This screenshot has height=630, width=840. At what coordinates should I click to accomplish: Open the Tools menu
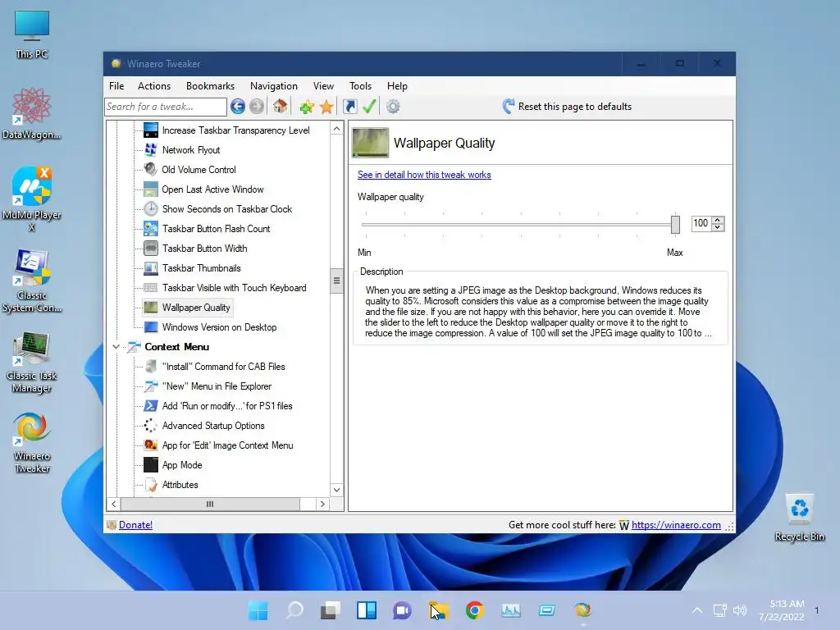(x=360, y=85)
